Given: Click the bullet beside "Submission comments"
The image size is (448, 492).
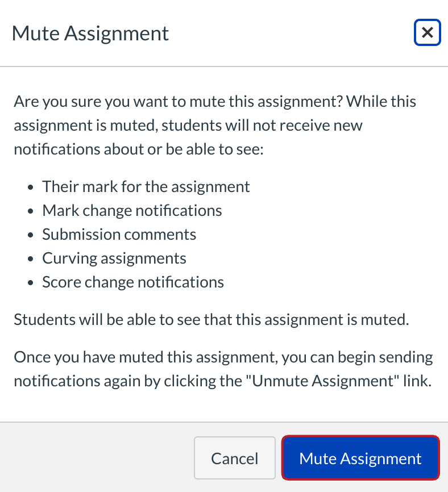Looking at the screenshot, I should tap(31, 235).
